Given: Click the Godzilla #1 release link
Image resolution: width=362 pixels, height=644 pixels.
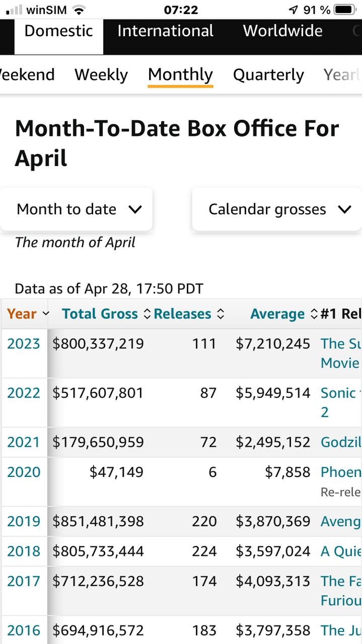Looking at the screenshot, I should 340,442.
